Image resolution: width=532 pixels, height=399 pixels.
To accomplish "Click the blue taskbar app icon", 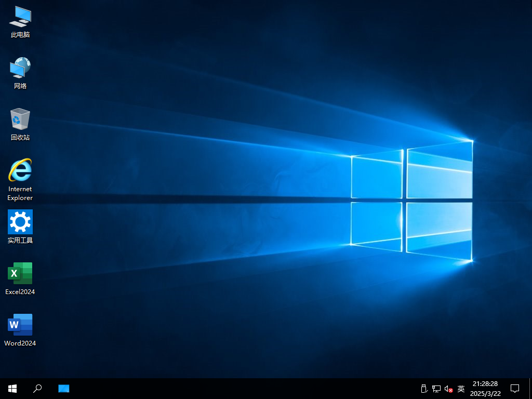I will click(64, 389).
